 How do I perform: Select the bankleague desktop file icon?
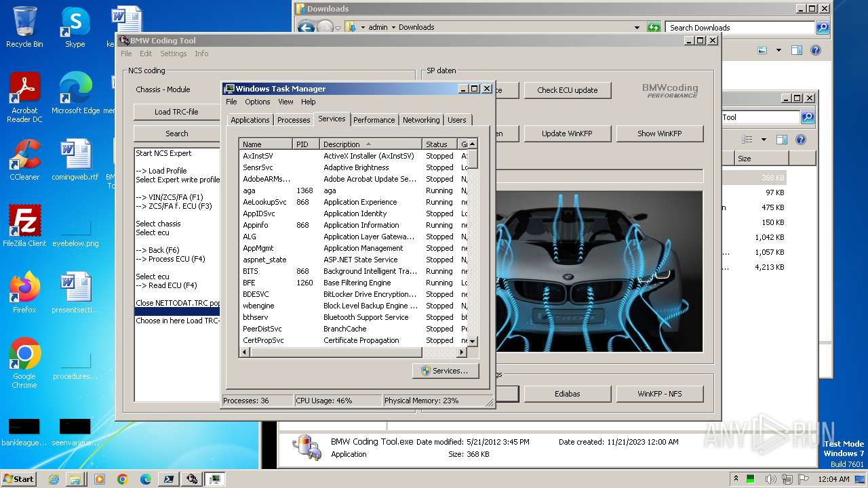point(24,431)
